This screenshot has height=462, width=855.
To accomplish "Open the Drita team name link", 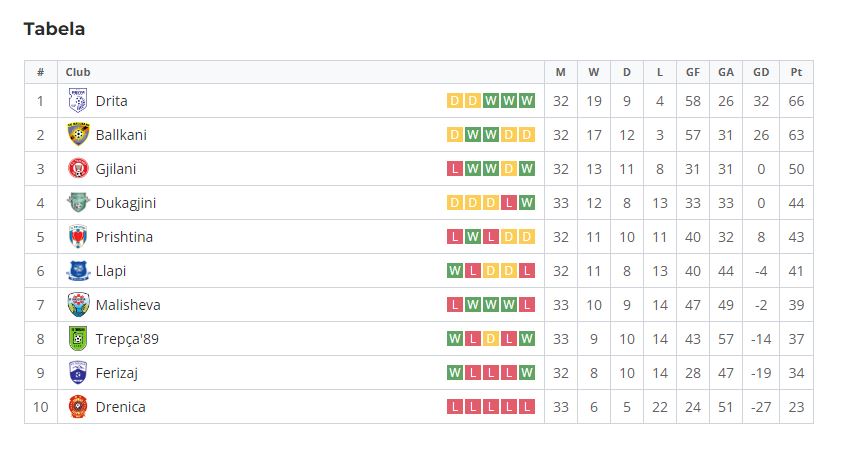I will click(111, 101).
